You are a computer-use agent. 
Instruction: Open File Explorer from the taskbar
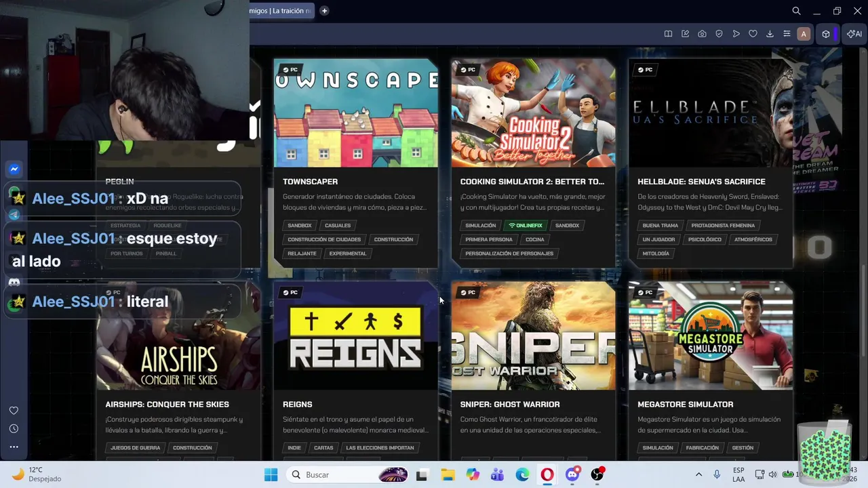click(x=448, y=474)
